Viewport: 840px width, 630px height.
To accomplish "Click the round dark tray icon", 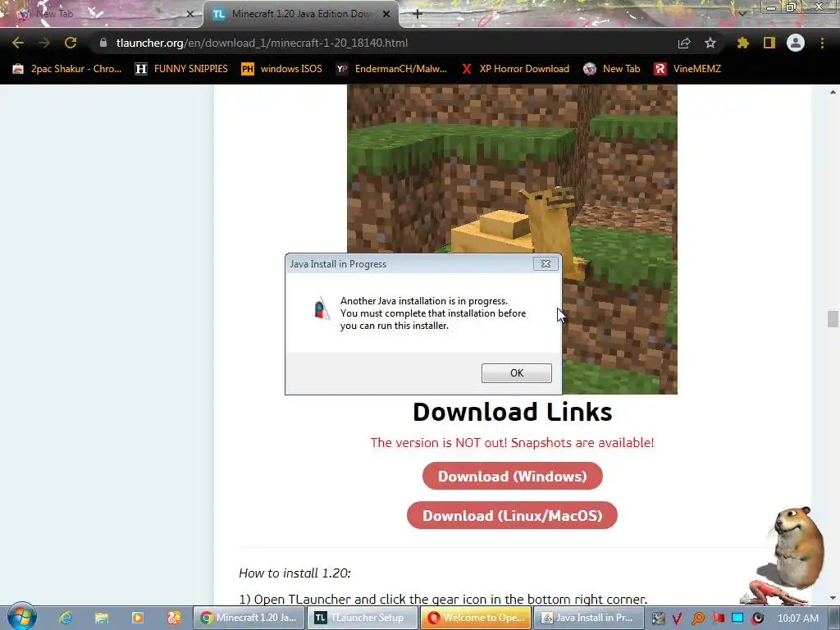I will 757,618.
